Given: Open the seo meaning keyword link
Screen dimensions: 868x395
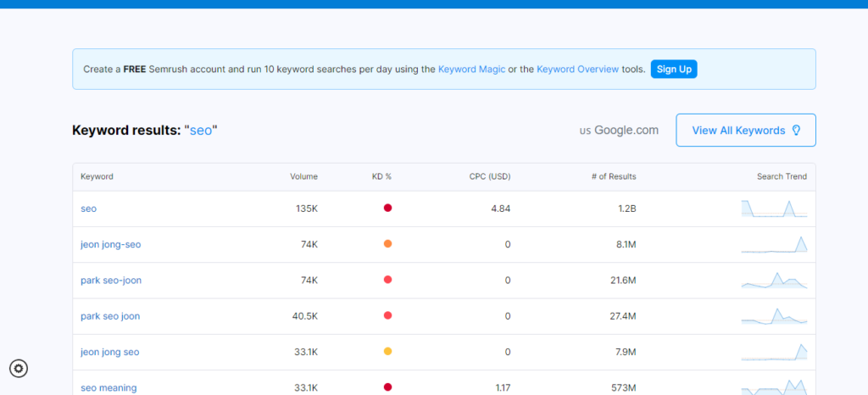Looking at the screenshot, I should (x=108, y=388).
